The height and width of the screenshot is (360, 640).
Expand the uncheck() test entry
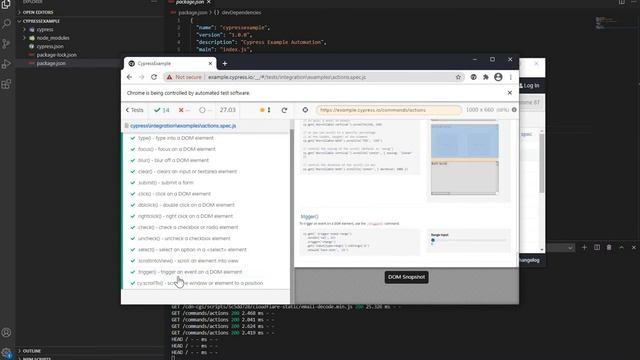(x=184, y=238)
